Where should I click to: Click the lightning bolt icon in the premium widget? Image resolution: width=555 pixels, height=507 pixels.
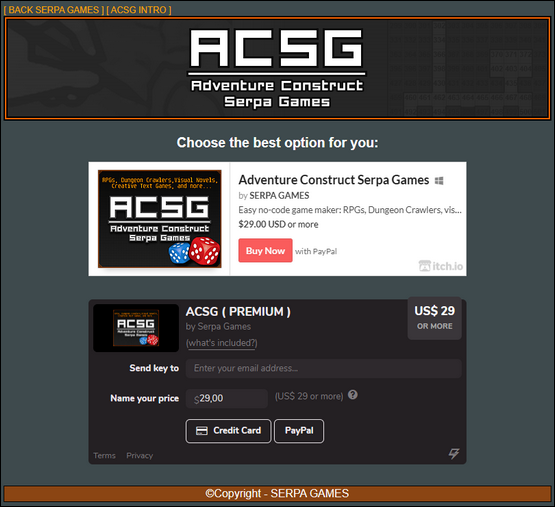tap(454, 453)
